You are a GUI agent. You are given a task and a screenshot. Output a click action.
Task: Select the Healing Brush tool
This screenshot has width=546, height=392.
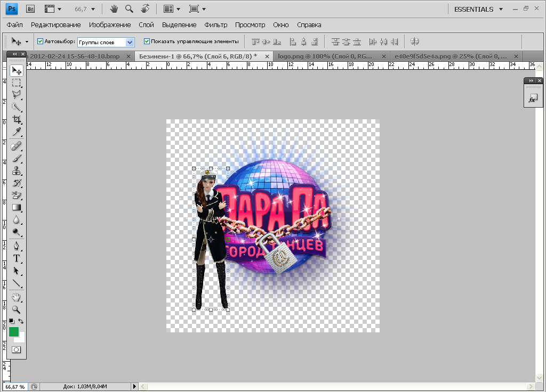tap(17, 146)
